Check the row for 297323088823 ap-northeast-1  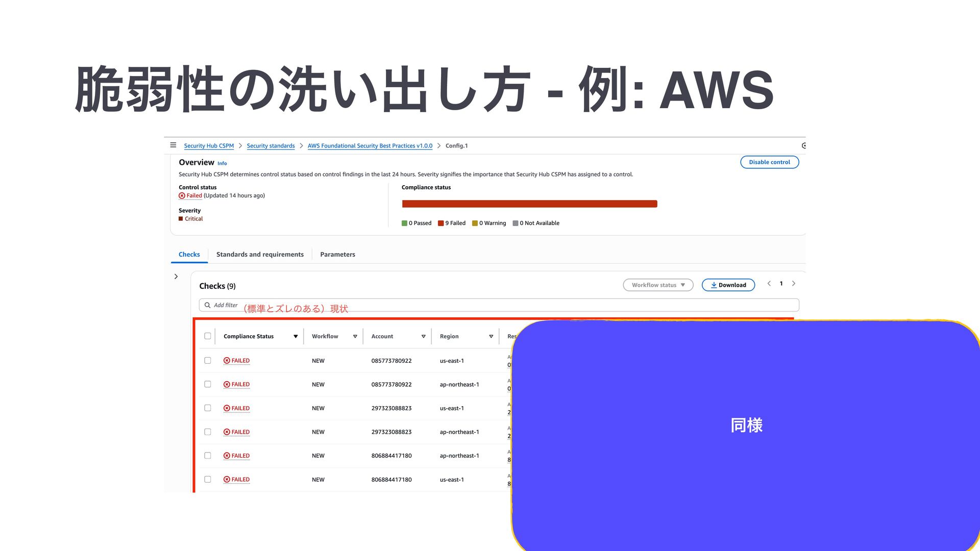pyautogui.click(x=208, y=432)
